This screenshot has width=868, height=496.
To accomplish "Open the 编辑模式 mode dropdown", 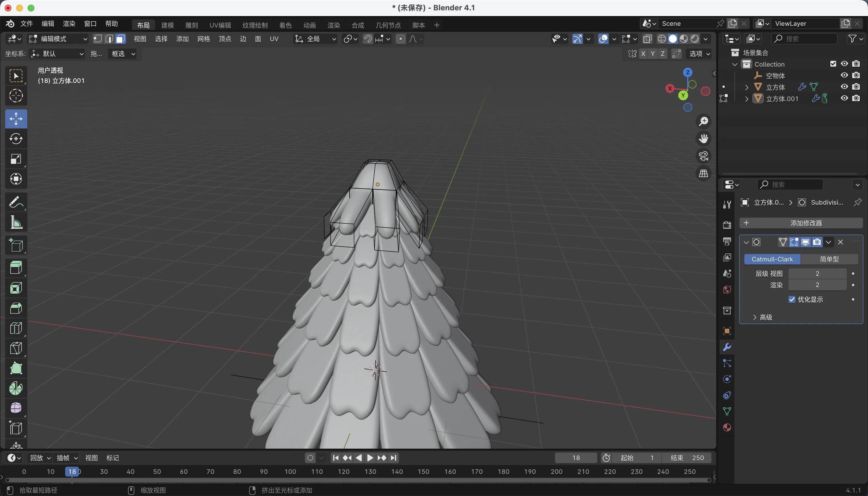I will pyautogui.click(x=58, y=39).
